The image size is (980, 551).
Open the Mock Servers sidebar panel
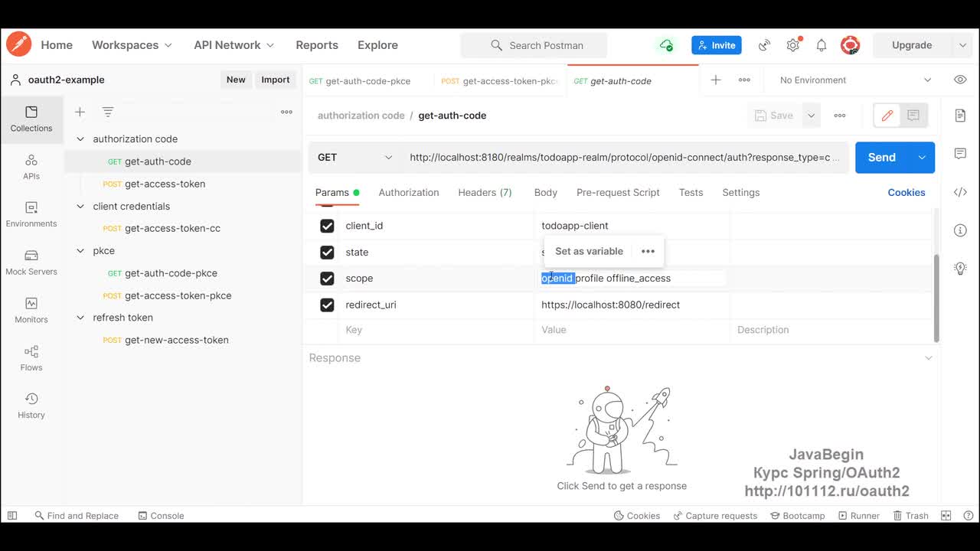[31, 262]
